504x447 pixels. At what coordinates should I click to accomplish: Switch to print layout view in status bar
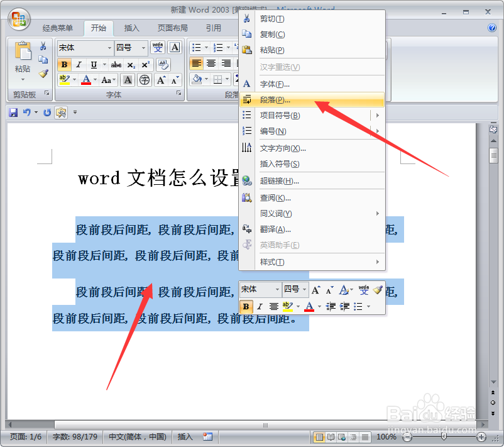click(319, 437)
